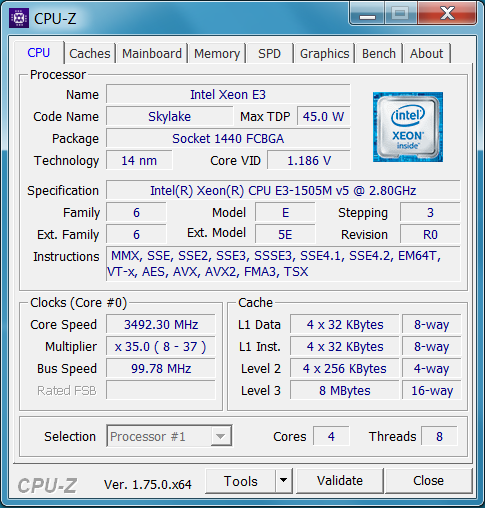The width and height of the screenshot is (485, 508).
Task: Minimize the CPU-Z window
Action: coord(367,14)
